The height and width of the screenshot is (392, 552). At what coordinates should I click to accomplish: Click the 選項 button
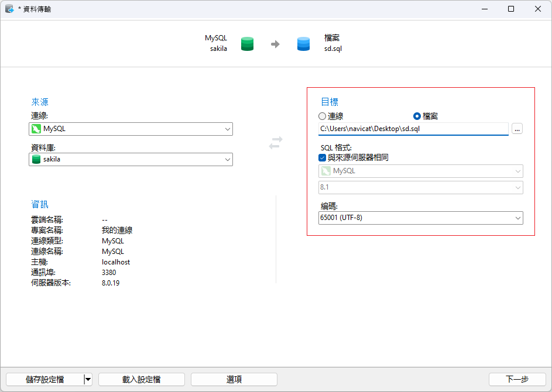coord(234,379)
